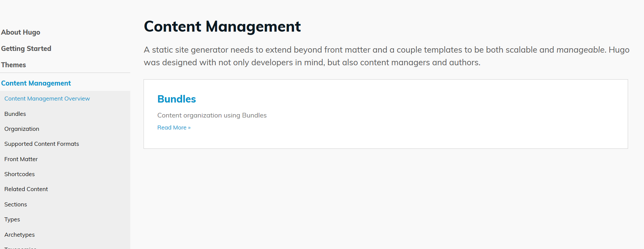
Task: Open the Types page
Action: [x=12, y=219]
